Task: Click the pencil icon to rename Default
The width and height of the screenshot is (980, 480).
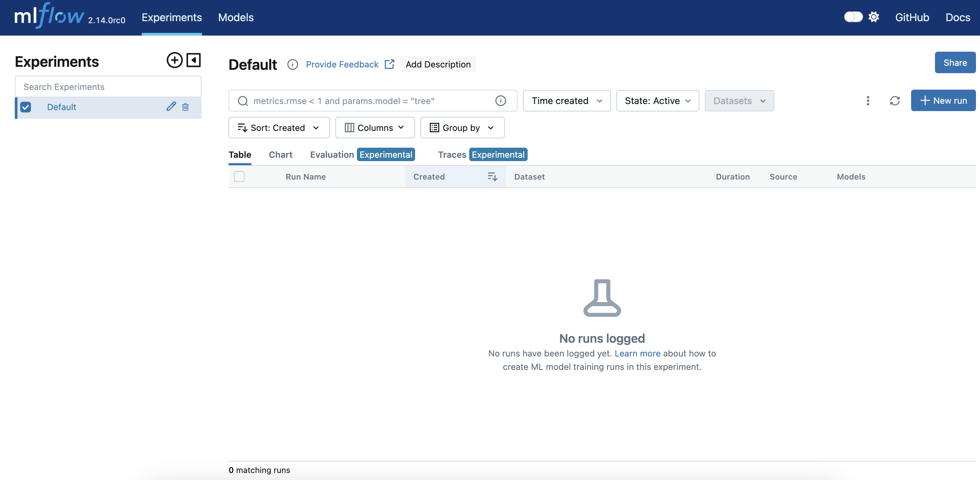Action: point(171,107)
